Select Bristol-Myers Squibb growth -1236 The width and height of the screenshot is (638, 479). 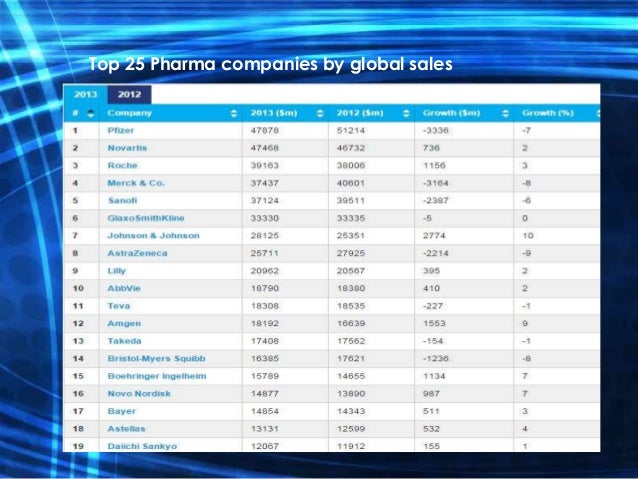coord(435,359)
